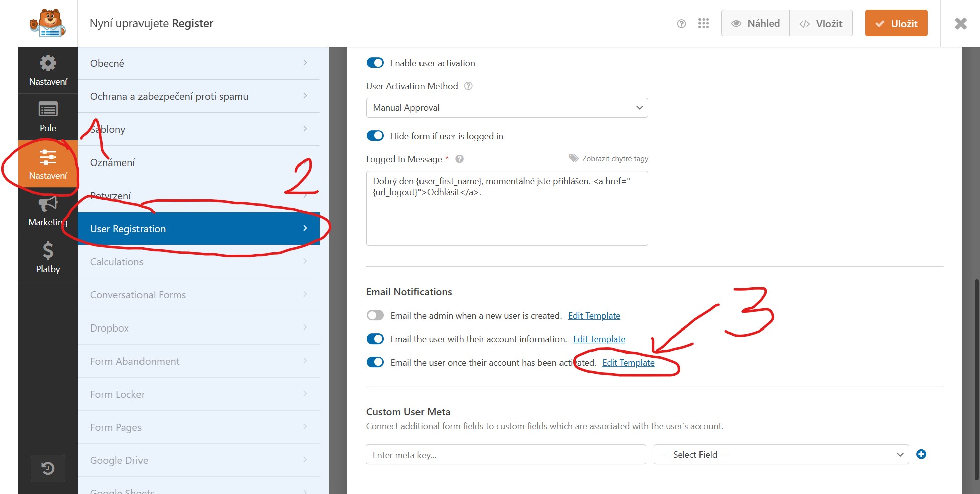980x494 pixels.
Task: Open Platby using the dollar icon
Action: [x=48, y=257]
